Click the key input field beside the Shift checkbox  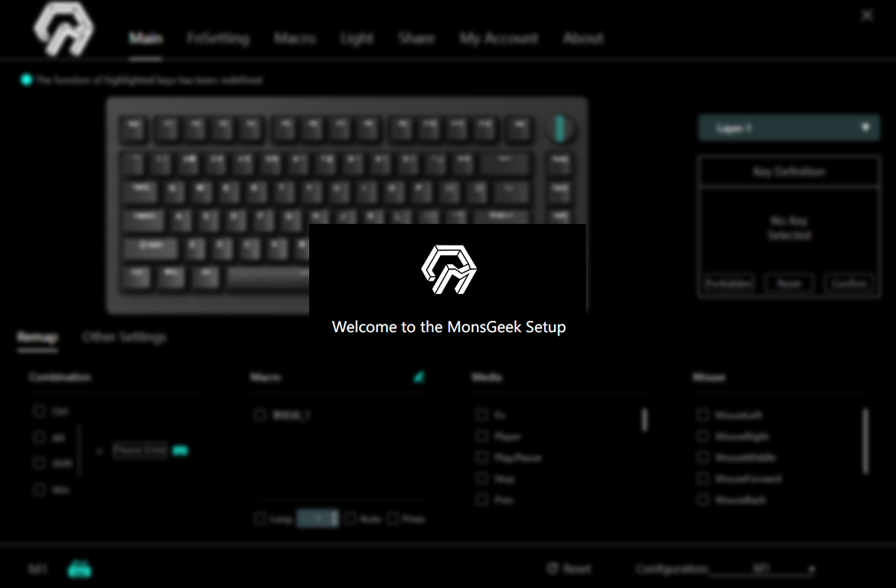pos(140,451)
